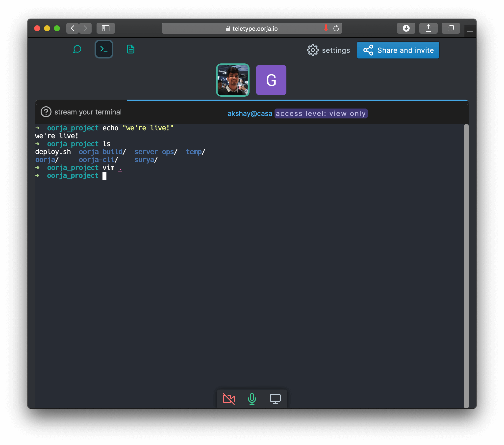
Task: Open settings with the gear icon
Action: click(x=313, y=50)
